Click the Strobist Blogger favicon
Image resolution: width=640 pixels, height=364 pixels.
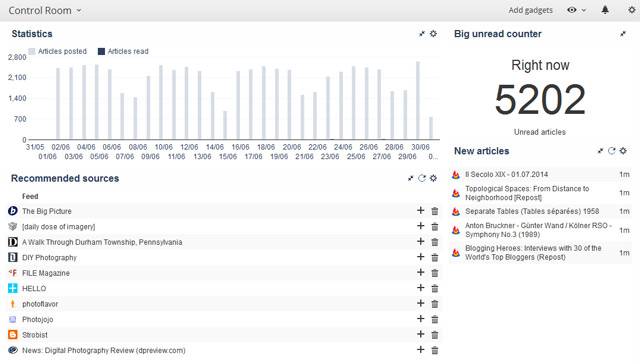13,335
